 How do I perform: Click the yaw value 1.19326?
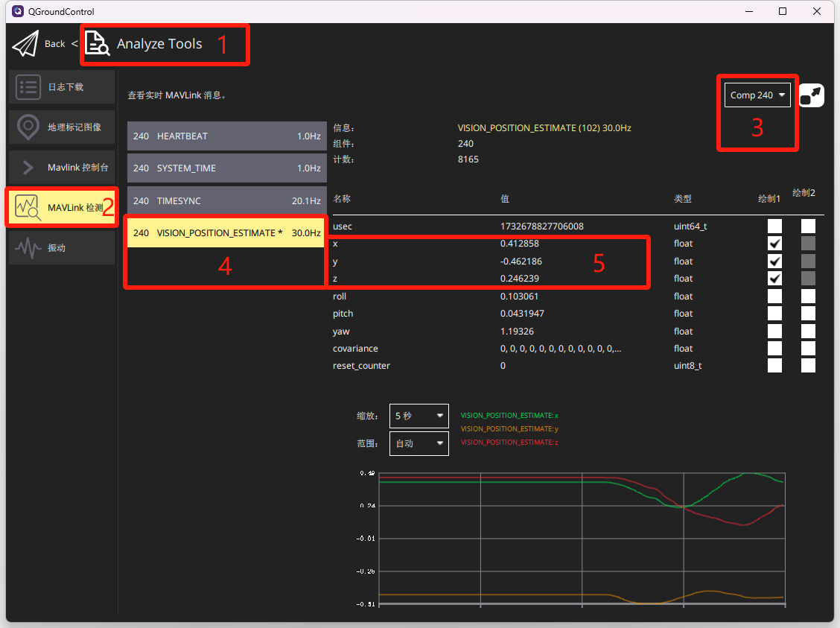click(517, 332)
